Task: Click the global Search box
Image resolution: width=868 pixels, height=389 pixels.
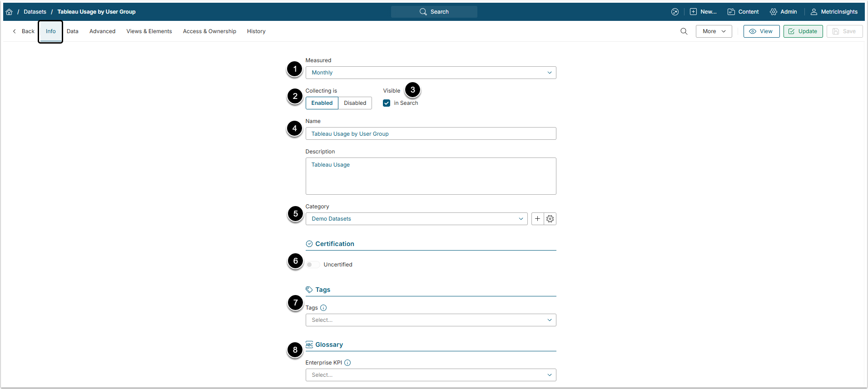Action: pyautogui.click(x=434, y=12)
